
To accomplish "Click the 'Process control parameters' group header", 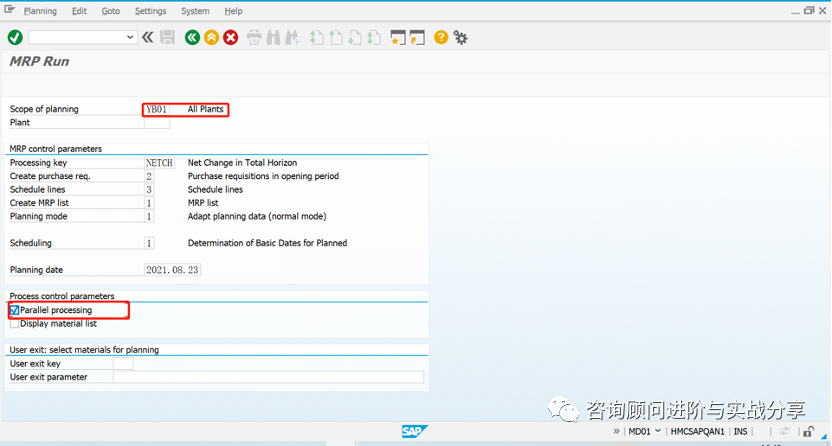I will pos(62,296).
